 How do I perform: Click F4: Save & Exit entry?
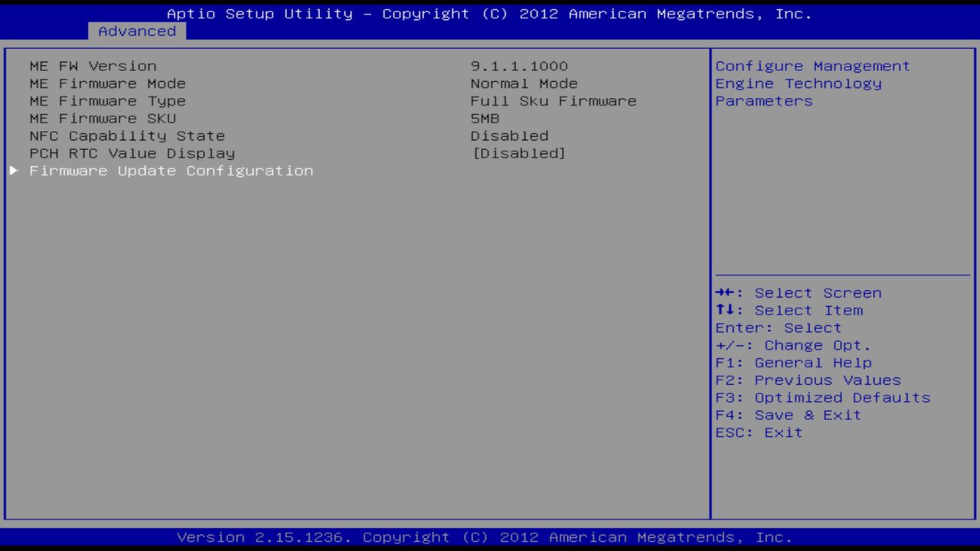coord(788,415)
